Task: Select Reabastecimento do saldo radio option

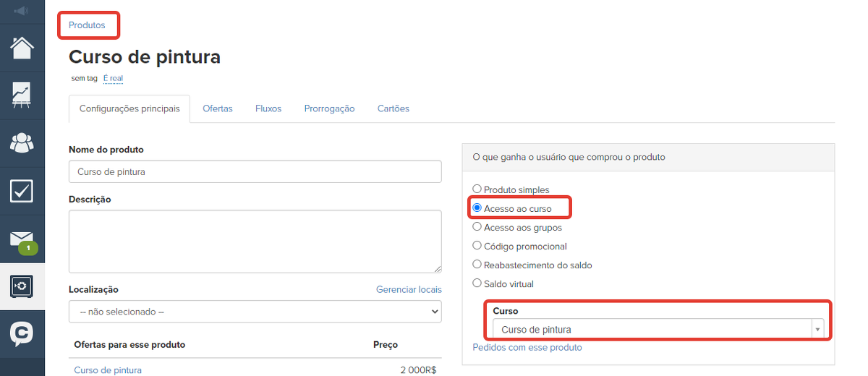Action: pyautogui.click(x=477, y=265)
